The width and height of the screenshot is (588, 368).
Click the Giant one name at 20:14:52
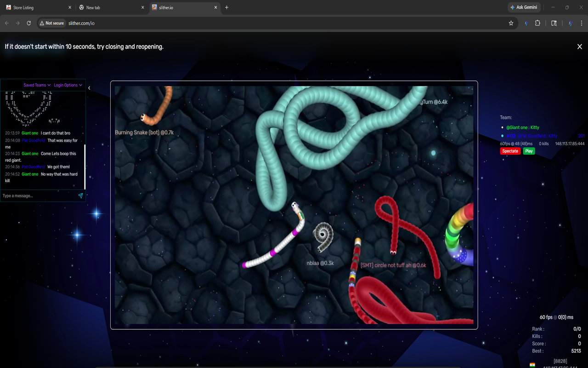[x=30, y=174]
